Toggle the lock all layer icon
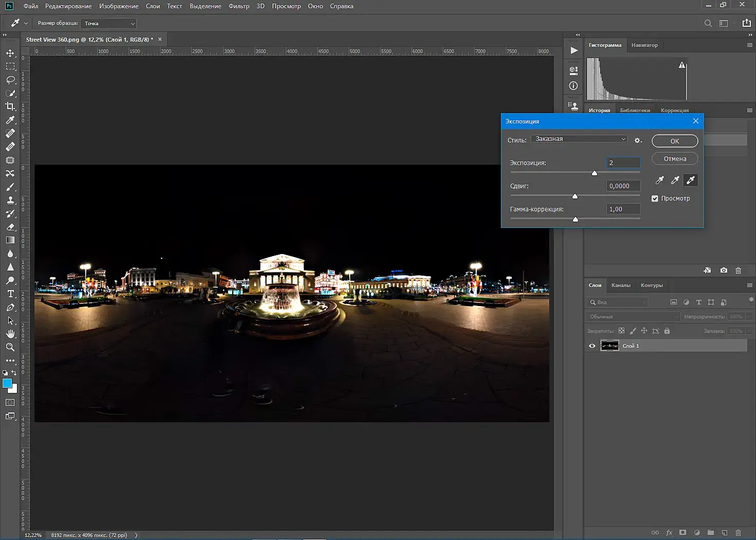Image resolution: width=756 pixels, height=540 pixels. coord(667,331)
